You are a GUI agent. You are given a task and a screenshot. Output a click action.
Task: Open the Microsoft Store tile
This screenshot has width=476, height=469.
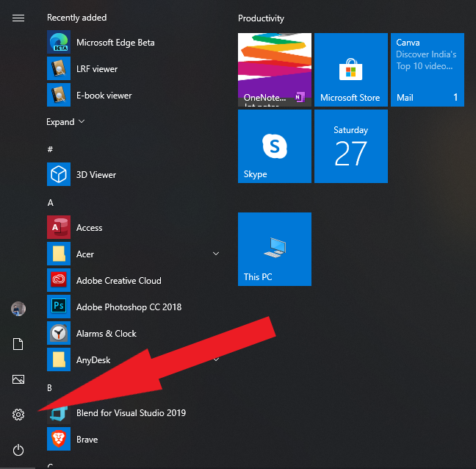pos(351,70)
